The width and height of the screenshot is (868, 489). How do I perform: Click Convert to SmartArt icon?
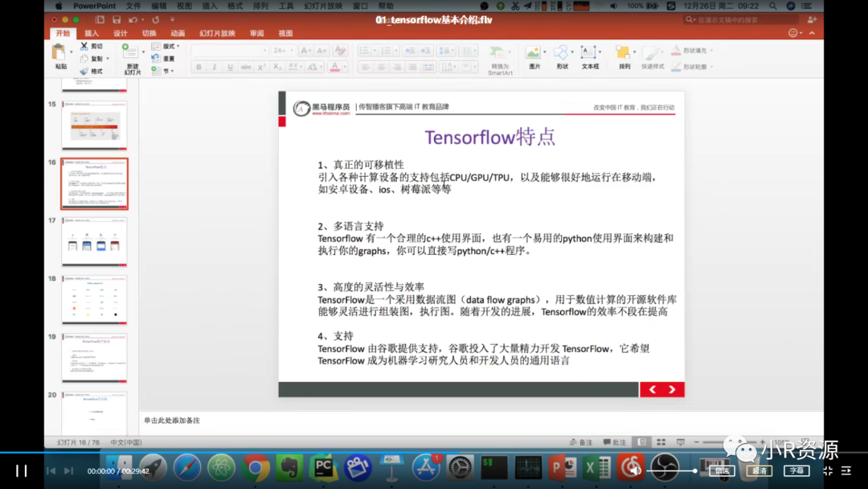coord(497,52)
